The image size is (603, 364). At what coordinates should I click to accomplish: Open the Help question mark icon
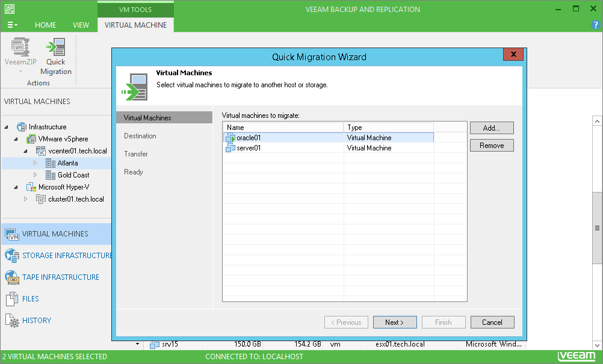pos(596,25)
